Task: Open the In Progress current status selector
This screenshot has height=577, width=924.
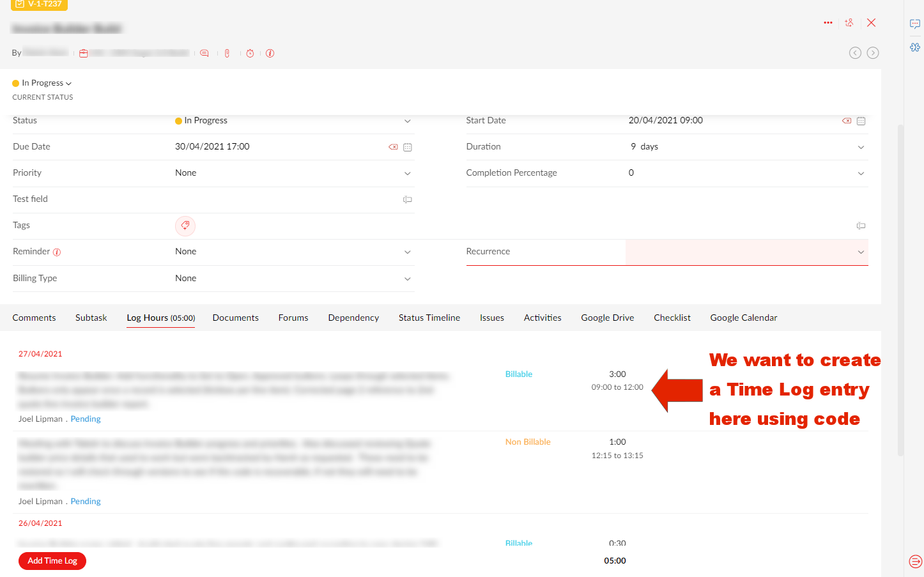Action: pyautogui.click(x=43, y=83)
